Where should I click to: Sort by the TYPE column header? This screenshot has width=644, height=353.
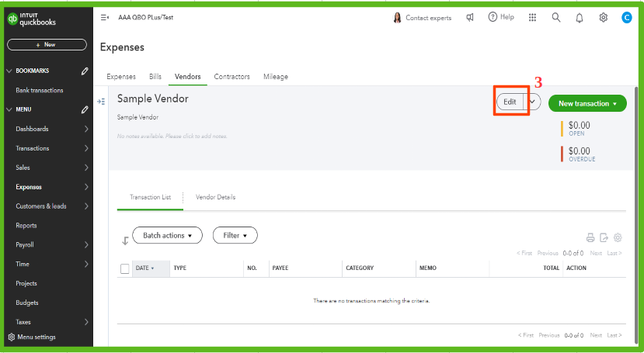tap(180, 268)
